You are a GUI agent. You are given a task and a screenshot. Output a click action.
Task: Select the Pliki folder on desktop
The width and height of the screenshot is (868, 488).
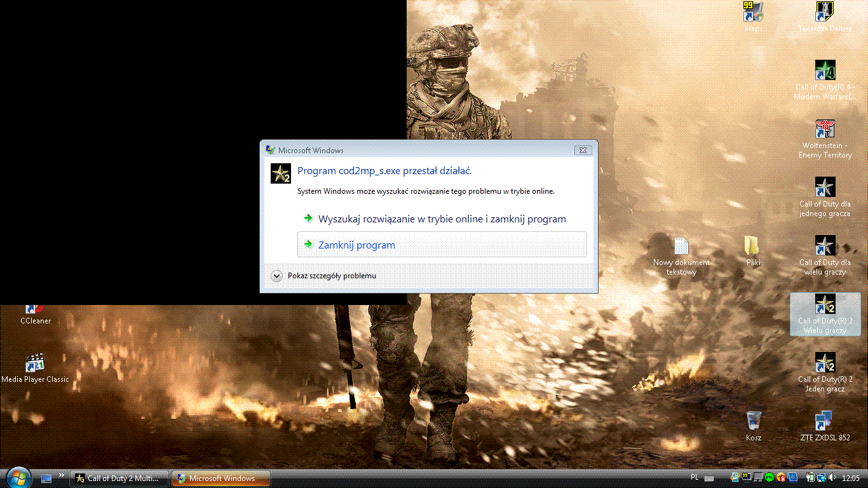(x=753, y=246)
